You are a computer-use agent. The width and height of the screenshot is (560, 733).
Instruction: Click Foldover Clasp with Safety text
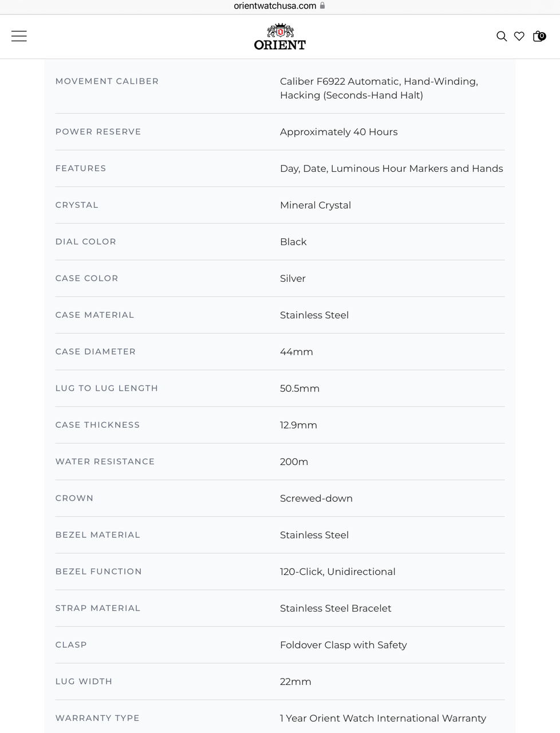click(343, 645)
